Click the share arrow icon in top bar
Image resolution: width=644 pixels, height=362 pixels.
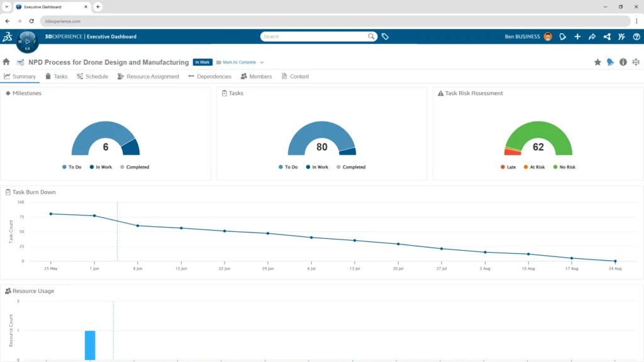[592, 36]
